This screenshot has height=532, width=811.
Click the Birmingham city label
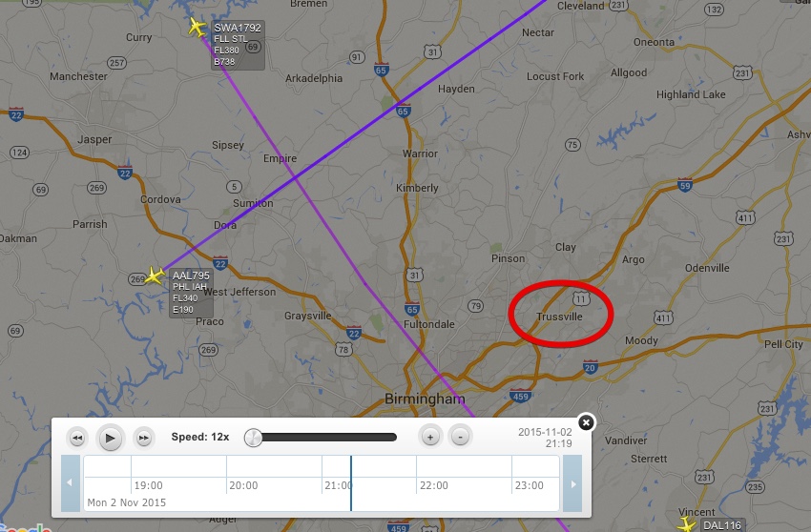tap(425, 399)
